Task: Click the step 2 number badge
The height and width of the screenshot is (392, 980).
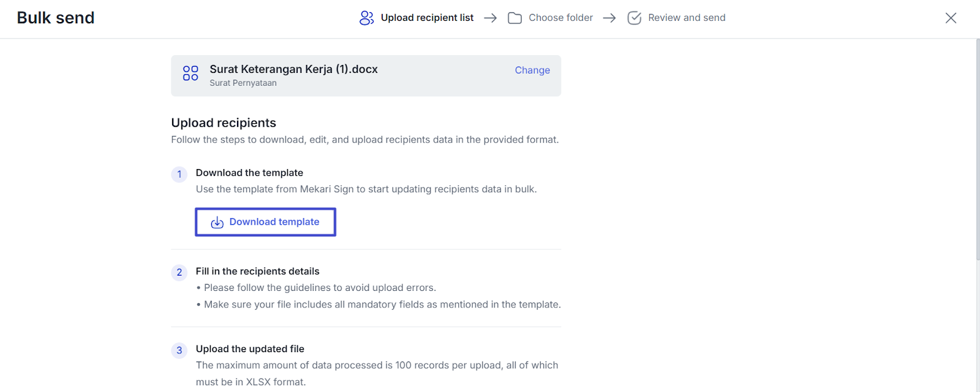Action: point(179,273)
